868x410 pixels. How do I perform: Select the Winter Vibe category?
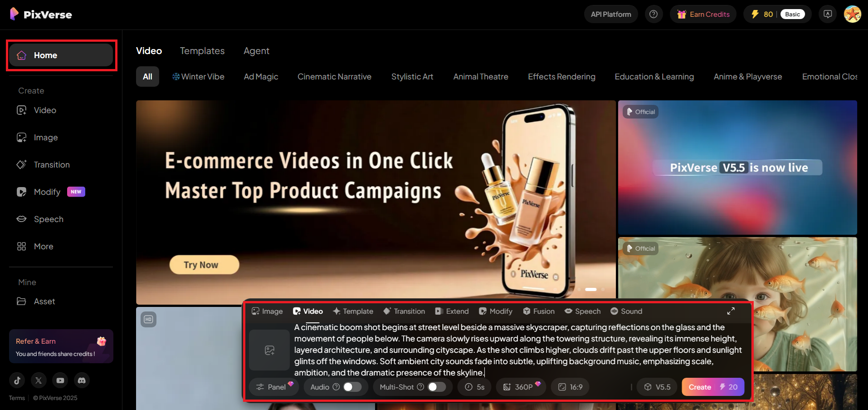(198, 77)
